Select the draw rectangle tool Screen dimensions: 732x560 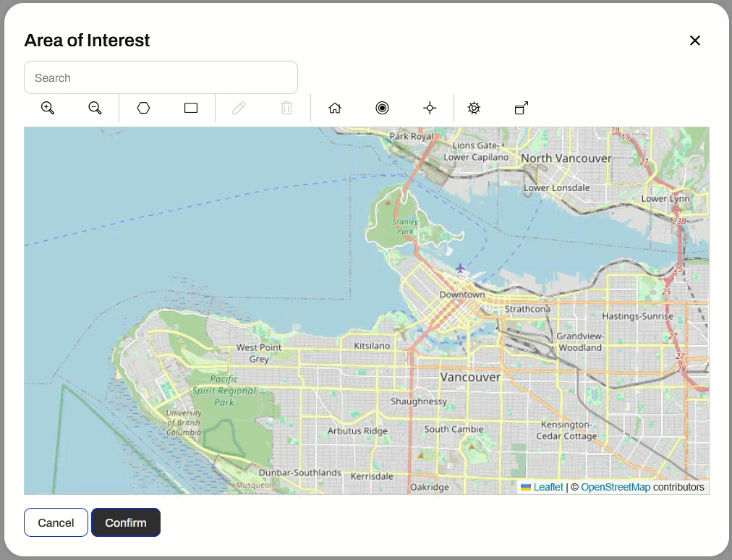[191, 108]
